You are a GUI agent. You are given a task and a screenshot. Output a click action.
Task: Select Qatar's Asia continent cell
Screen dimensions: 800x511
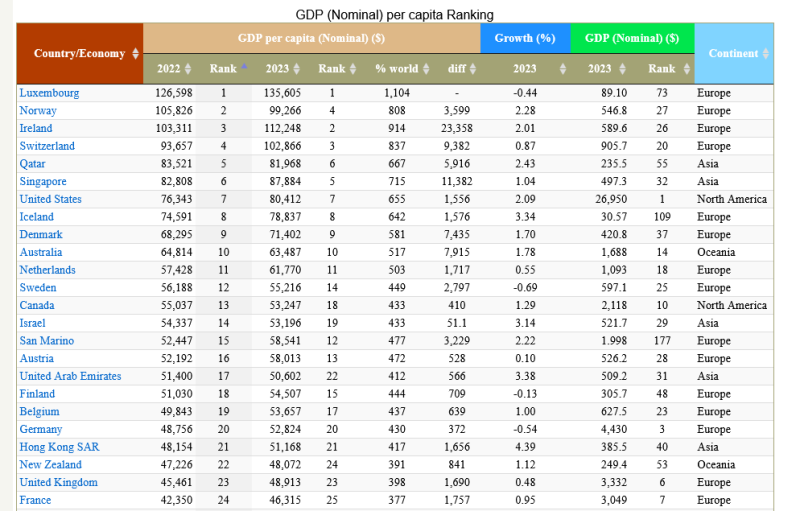click(708, 164)
